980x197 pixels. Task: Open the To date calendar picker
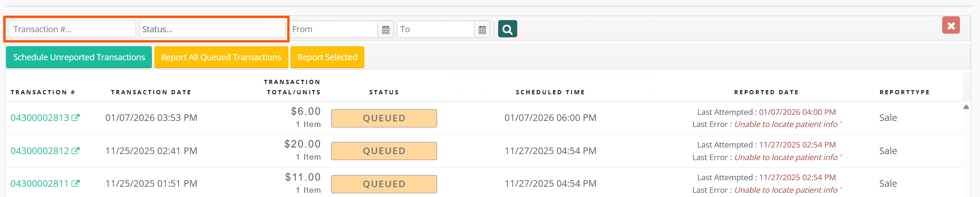coord(482,29)
